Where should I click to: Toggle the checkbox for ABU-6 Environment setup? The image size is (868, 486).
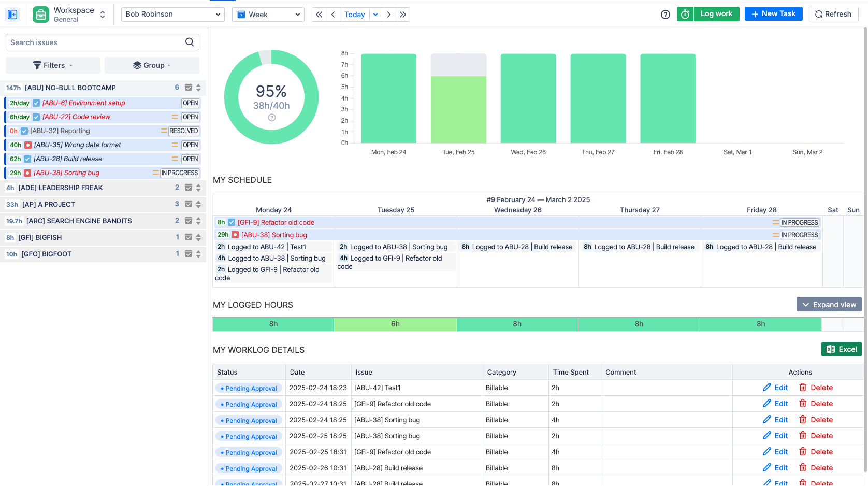[36, 103]
